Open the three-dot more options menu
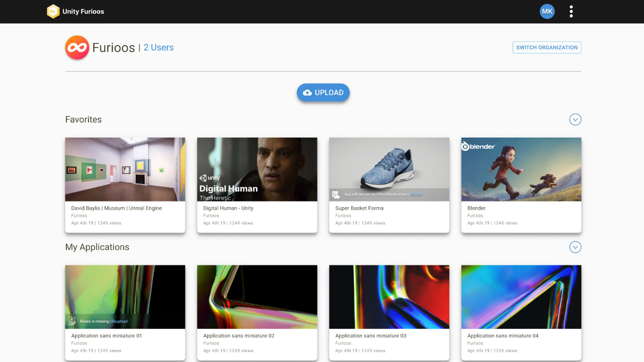Image resolution: width=644 pixels, height=362 pixels. tap(571, 11)
